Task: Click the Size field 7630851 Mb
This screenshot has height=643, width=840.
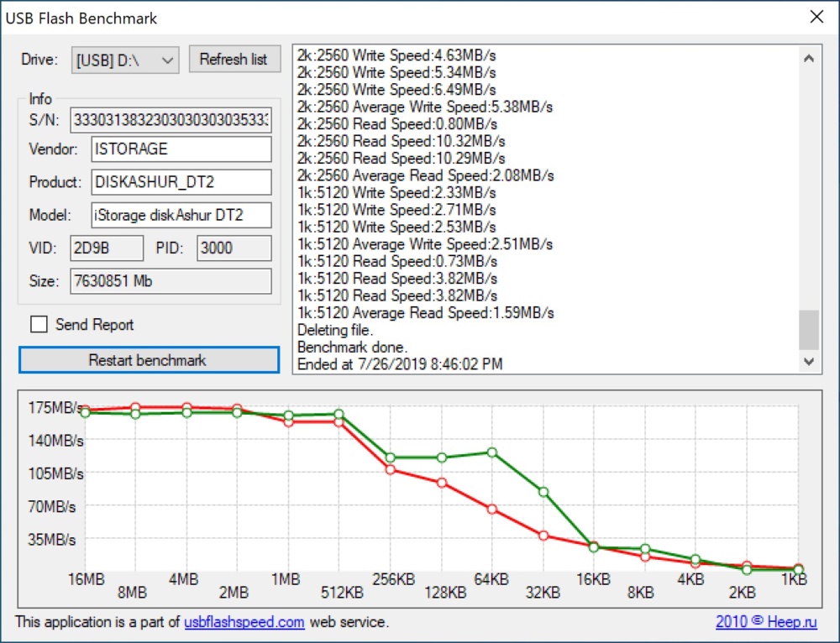Action: coord(171,281)
